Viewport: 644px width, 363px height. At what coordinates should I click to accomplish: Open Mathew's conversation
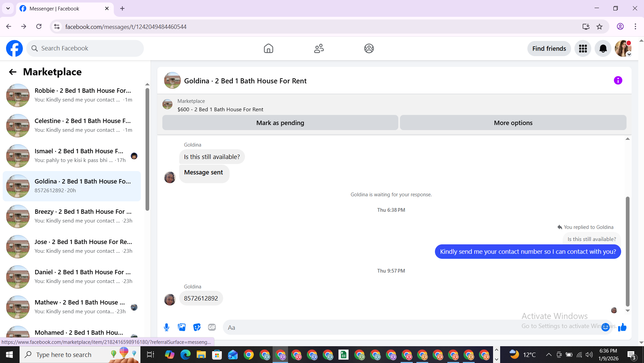tap(72, 307)
